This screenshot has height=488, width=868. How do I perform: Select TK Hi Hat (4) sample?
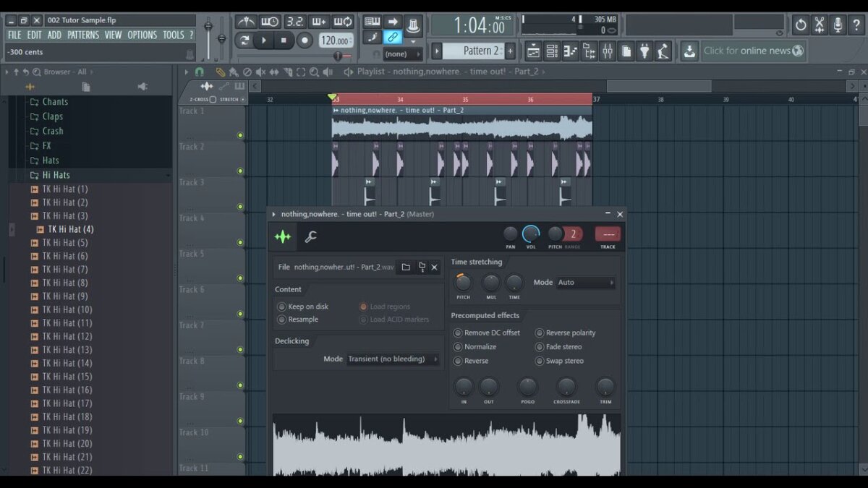pyautogui.click(x=71, y=229)
